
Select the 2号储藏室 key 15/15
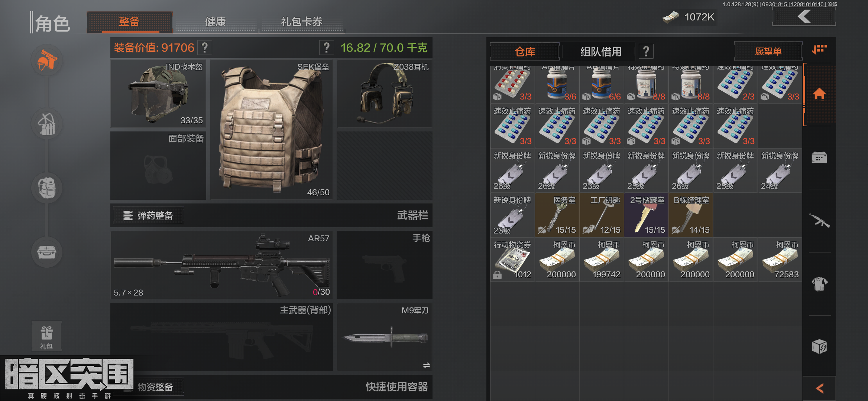click(646, 215)
